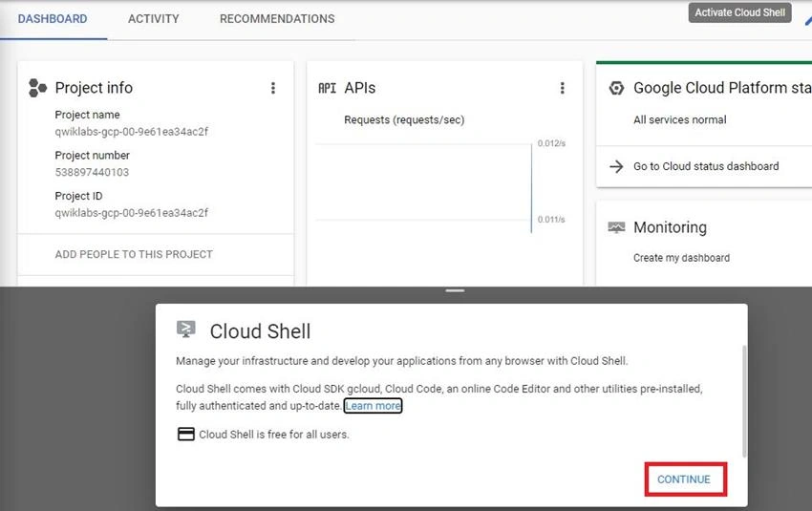This screenshot has width=812, height=511.
Task: Click the Cloud Shell terminal icon in dialog
Action: [x=186, y=330]
